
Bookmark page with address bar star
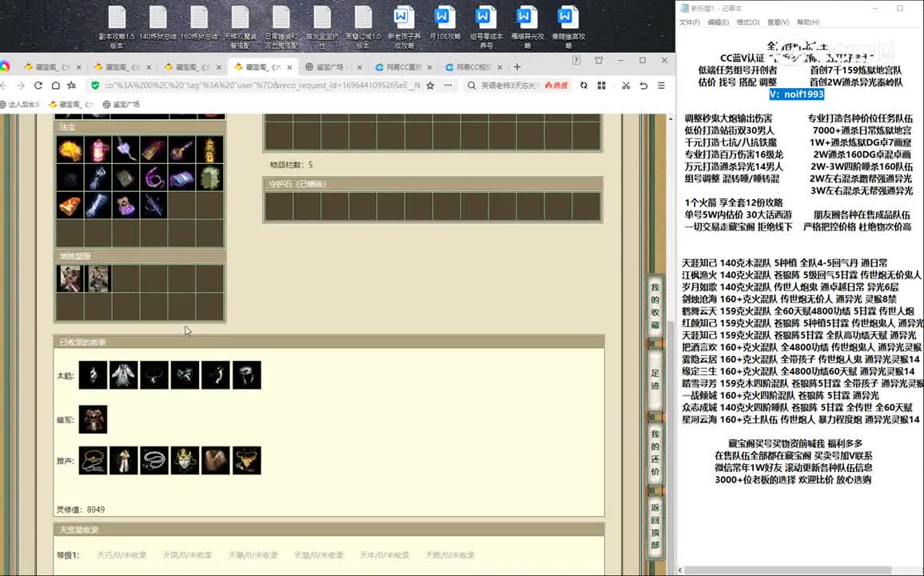[430, 86]
